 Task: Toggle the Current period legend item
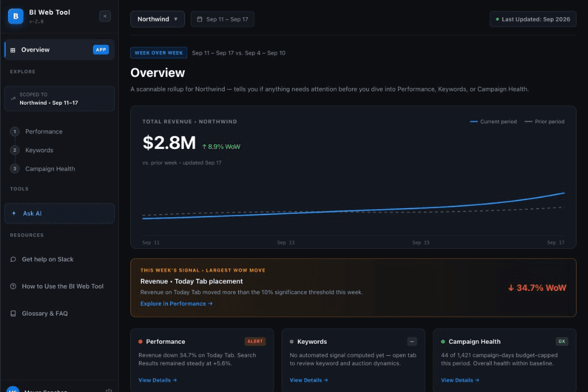(493, 122)
